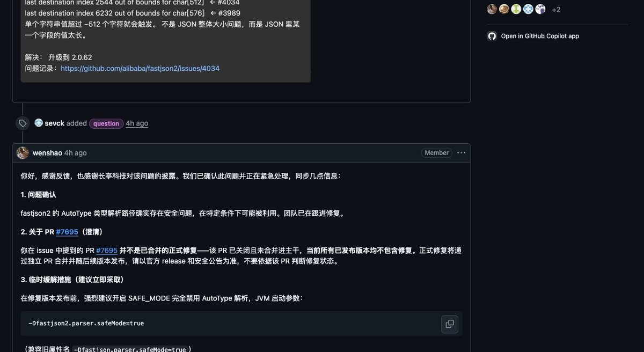
Task: Open in GitHub Copilot app link
Action: click(x=540, y=36)
